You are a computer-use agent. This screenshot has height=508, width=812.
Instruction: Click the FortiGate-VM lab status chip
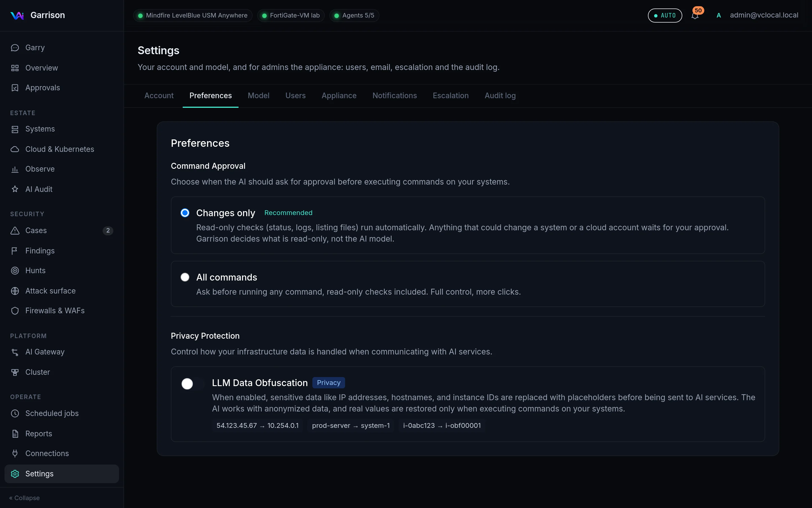[291, 16]
